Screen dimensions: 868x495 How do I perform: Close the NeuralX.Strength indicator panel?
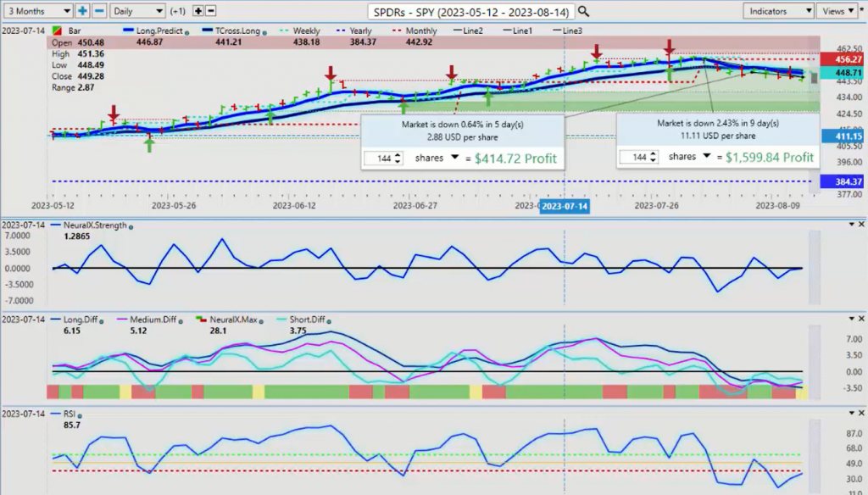tap(860, 224)
